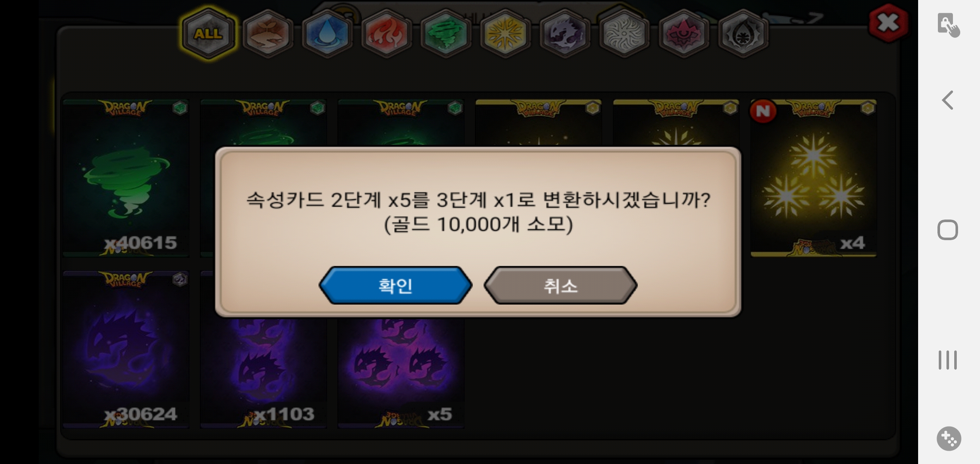Open game tools launcher icon in sidebar

(x=949, y=439)
